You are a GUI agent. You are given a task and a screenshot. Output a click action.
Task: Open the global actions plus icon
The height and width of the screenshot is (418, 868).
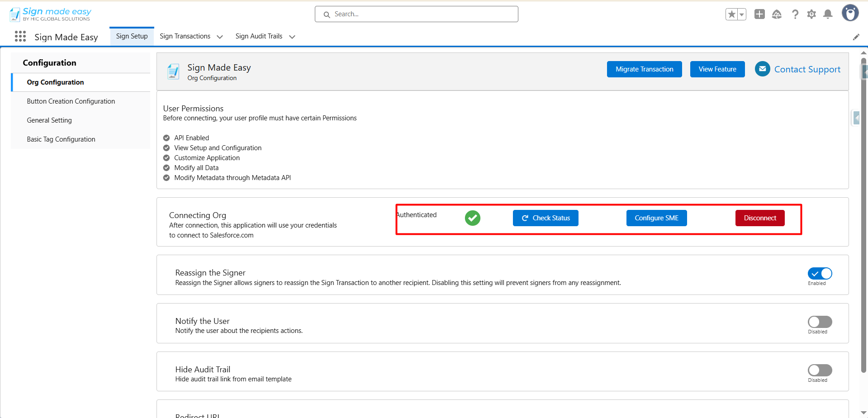759,14
